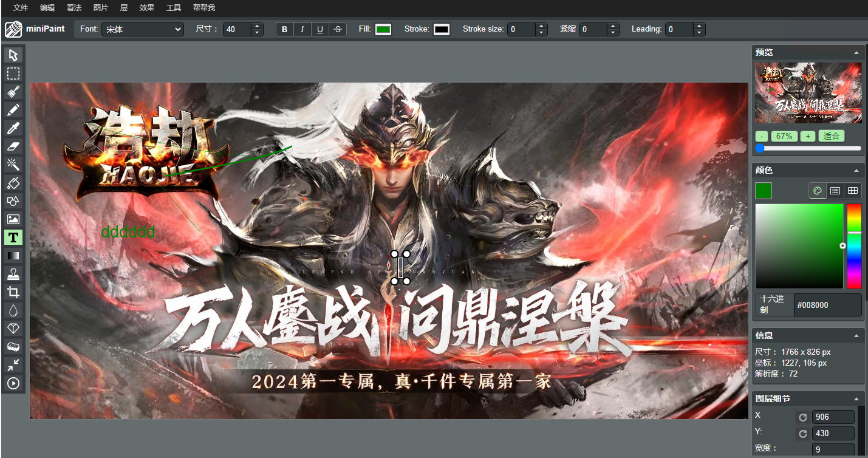Collapse the 颜色 color panel

(x=856, y=171)
